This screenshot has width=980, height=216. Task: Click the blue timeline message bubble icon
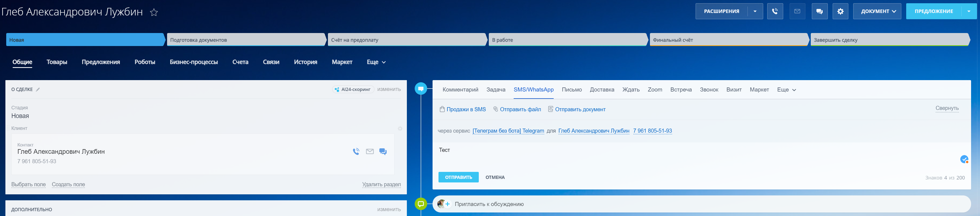coord(421,89)
